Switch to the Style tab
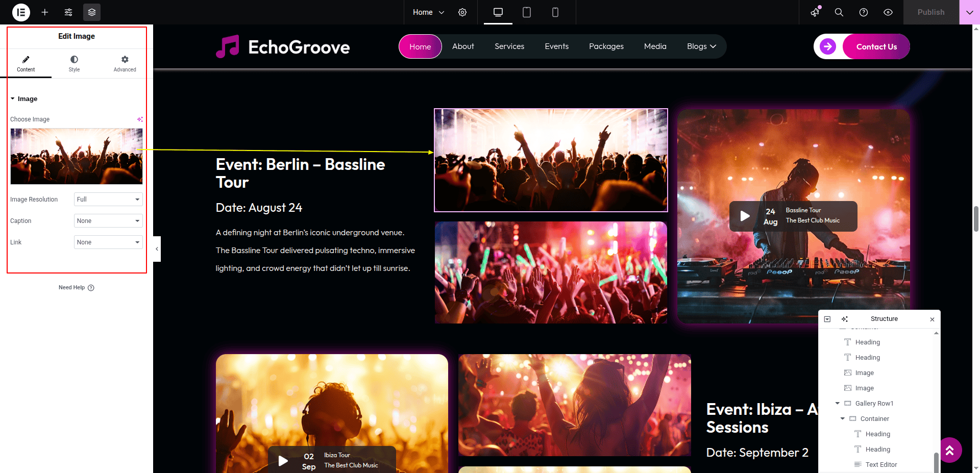 [75, 64]
